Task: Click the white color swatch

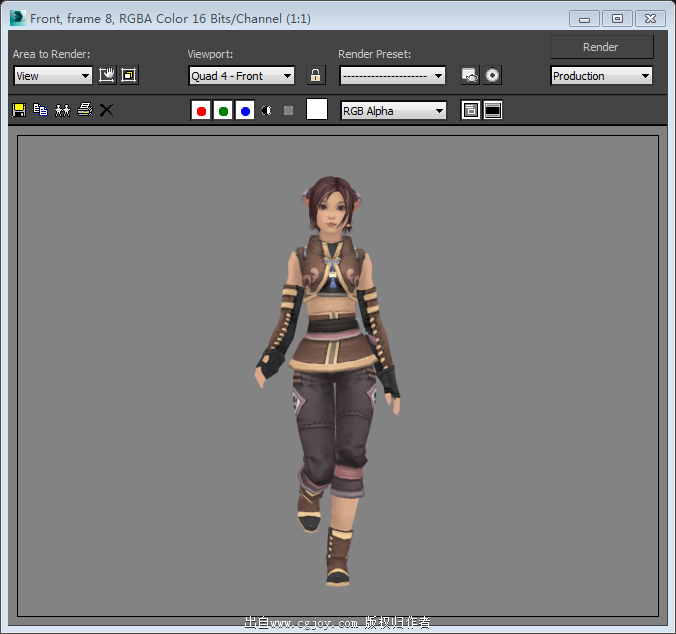Action: (x=317, y=109)
